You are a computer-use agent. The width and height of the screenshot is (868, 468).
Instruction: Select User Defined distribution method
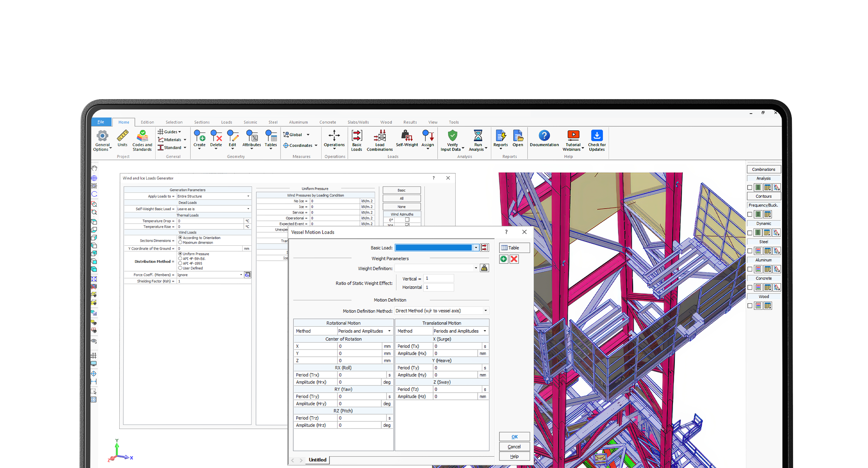pyautogui.click(x=180, y=268)
